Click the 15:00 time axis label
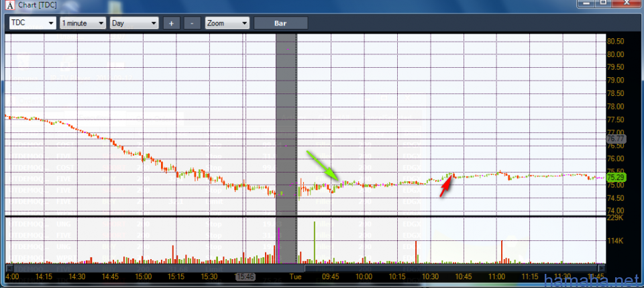The image size is (644, 288). [x=144, y=277]
